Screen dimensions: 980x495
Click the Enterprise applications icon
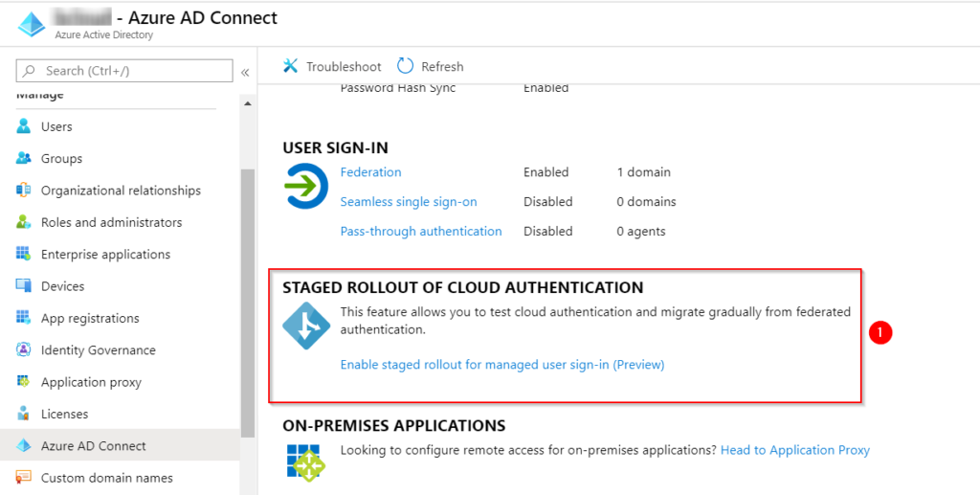[24, 254]
